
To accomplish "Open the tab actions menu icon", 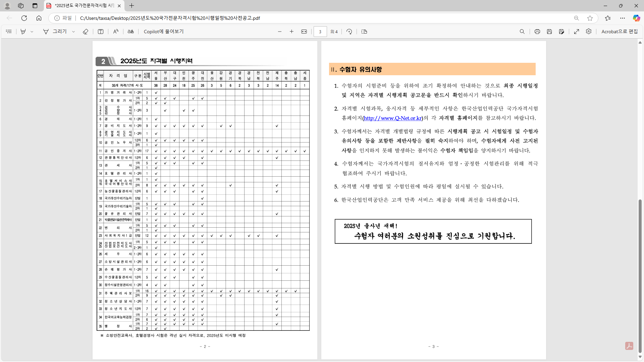I will 35,6.
